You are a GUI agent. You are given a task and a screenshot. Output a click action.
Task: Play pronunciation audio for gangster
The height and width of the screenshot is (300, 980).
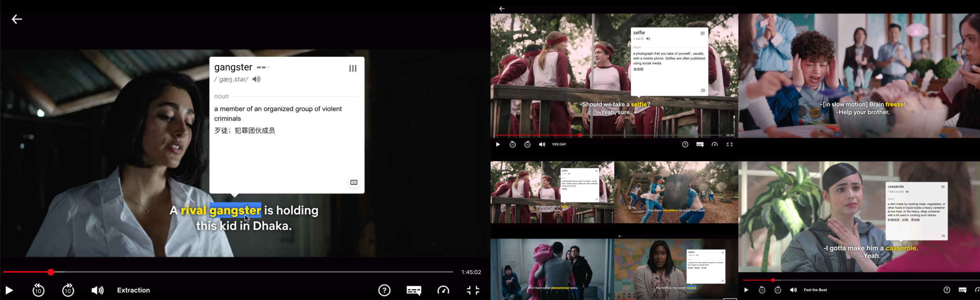pos(256,79)
